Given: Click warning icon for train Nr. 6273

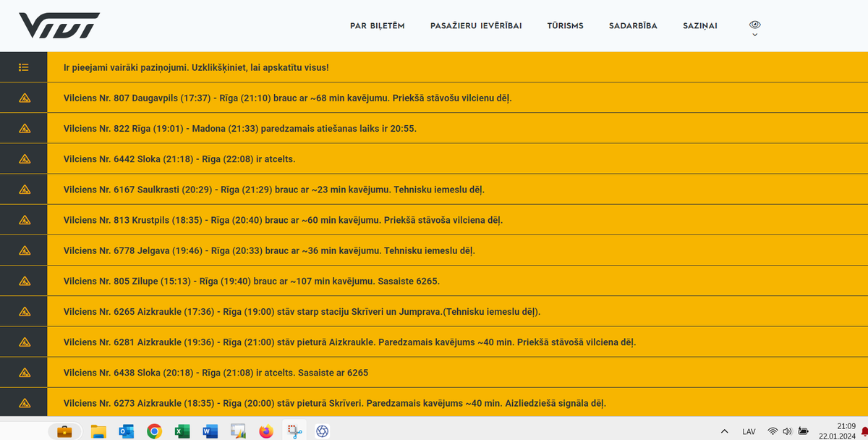Looking at the screenshot, I should tap(24, 403).
